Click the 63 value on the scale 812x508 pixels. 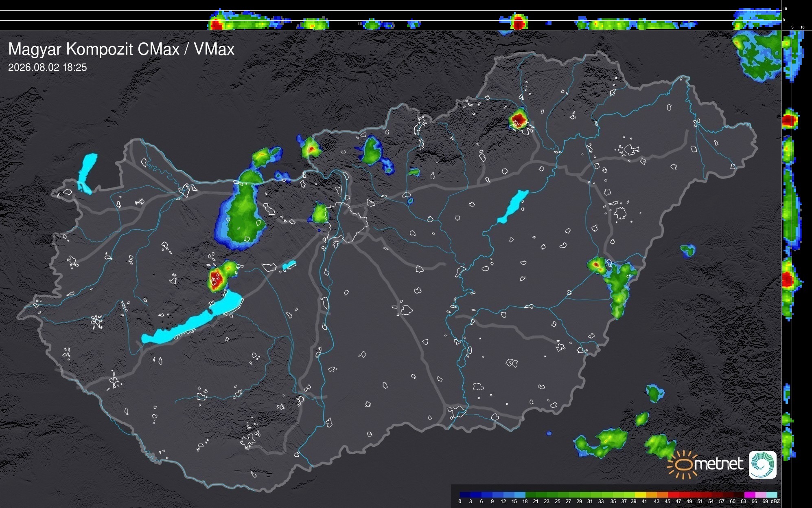(x=744, y=501)
